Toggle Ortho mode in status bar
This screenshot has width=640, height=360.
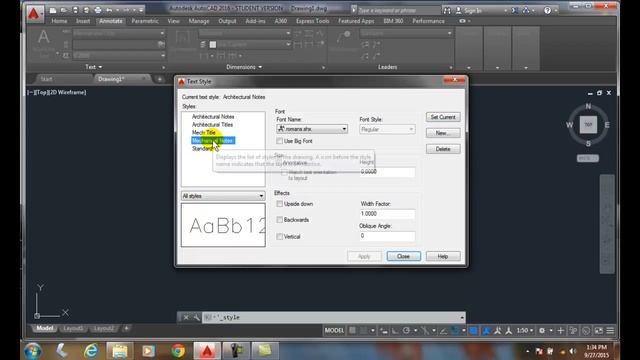point(395,331)
